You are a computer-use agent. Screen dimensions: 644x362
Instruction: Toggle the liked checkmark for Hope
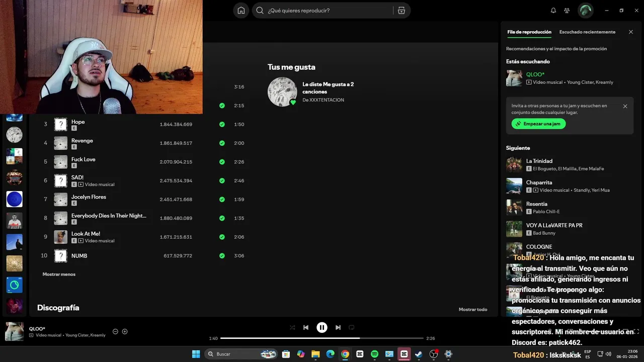point(222,124)
